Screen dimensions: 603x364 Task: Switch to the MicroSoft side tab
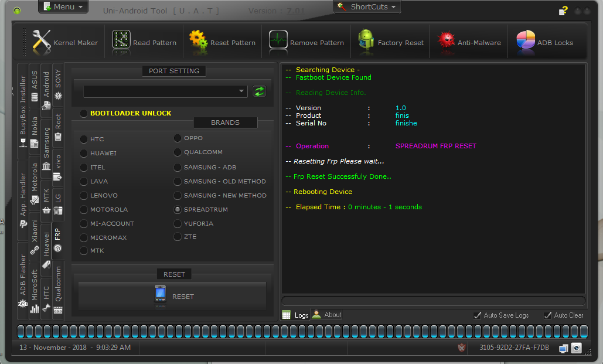pyautogui.click(x=35, y=291)
